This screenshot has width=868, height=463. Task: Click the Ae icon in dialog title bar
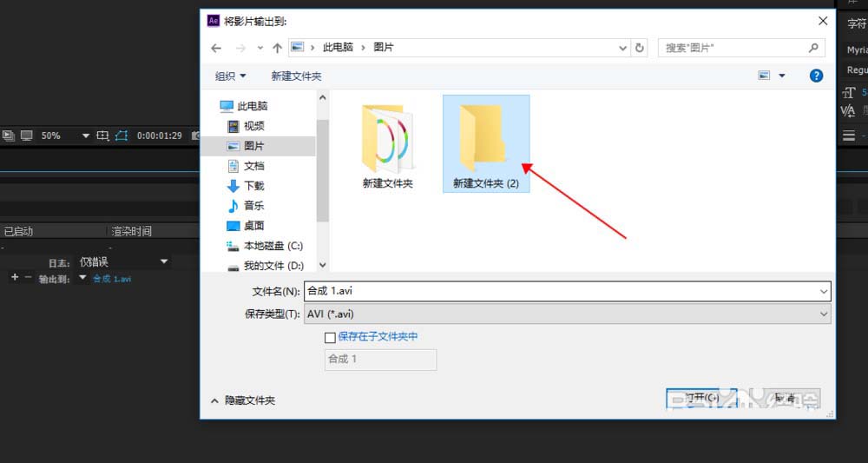click(x=214, y=21)
